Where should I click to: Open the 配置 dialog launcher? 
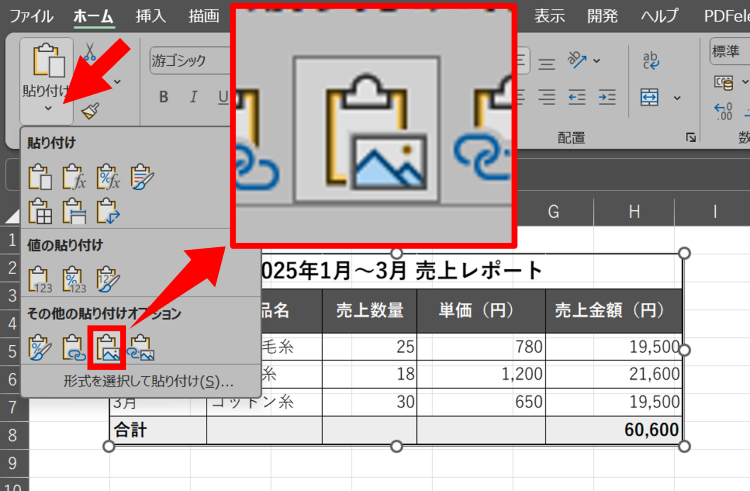691,138
